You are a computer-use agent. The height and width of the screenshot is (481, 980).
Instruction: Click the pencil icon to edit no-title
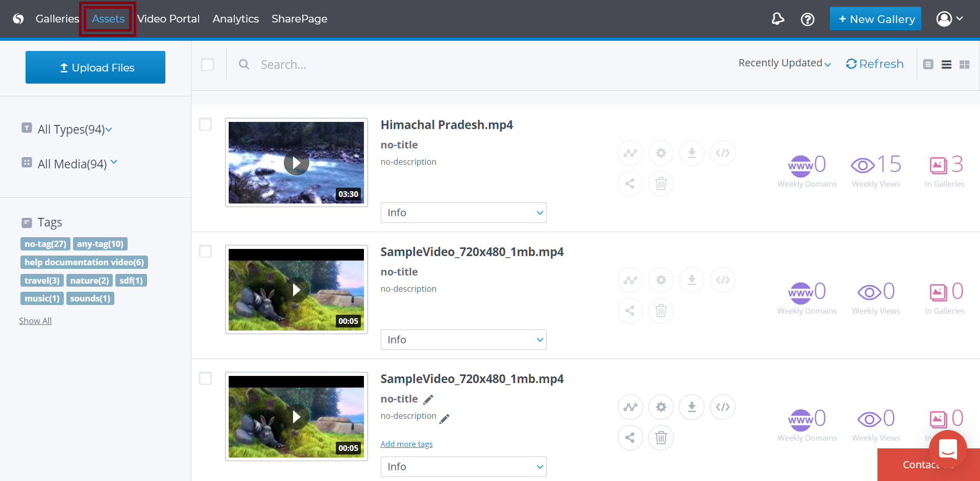click(428, 399)
